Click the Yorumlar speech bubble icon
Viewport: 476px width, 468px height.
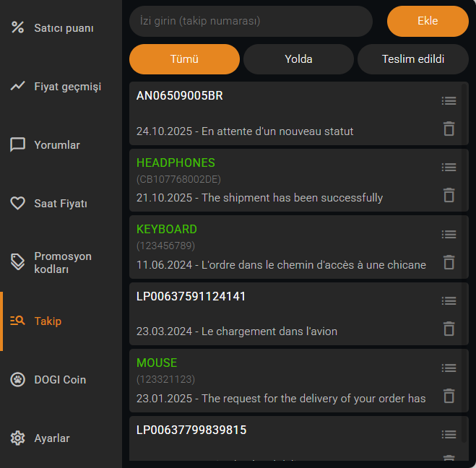tap(17, 144)
